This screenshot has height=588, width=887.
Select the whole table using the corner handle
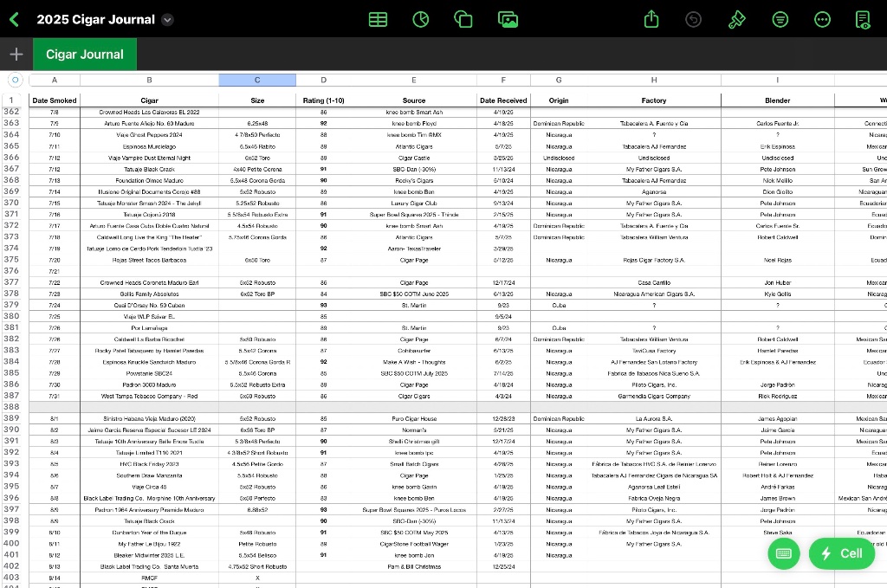coord(14,80)
